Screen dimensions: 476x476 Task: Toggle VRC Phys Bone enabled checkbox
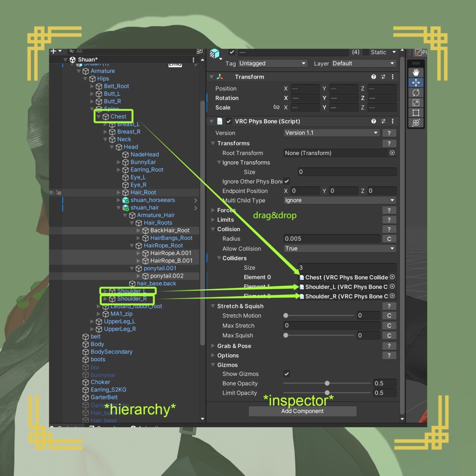[229, 121]
